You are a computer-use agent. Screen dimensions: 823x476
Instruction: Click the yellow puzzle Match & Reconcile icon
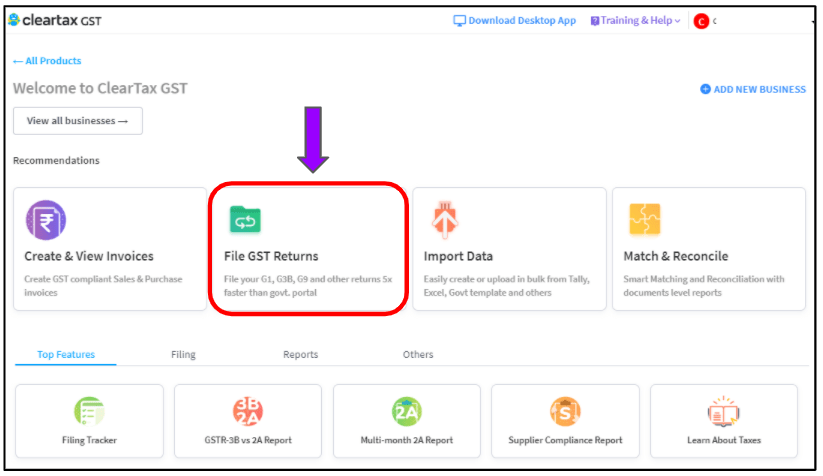645,219
